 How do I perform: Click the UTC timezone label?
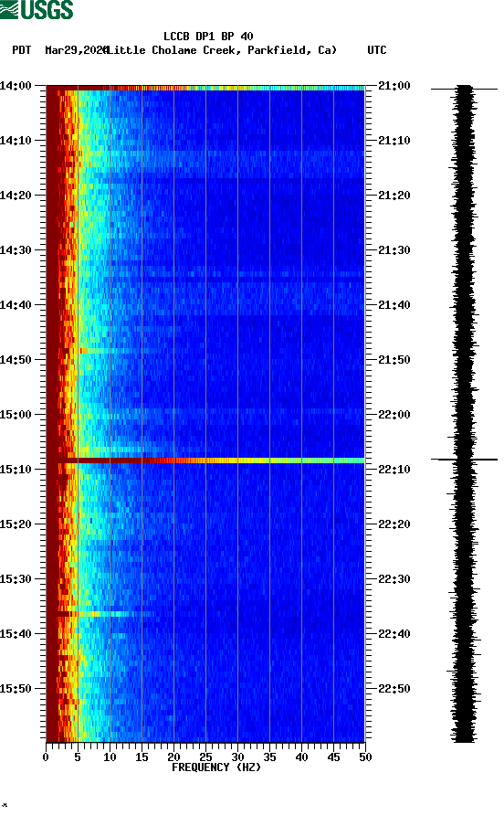[377, 50]
